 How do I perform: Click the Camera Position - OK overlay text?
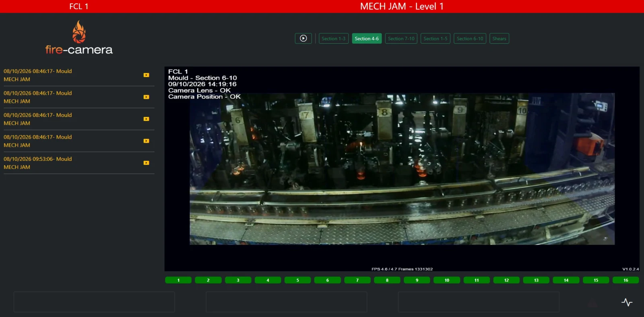pos(204,97)
